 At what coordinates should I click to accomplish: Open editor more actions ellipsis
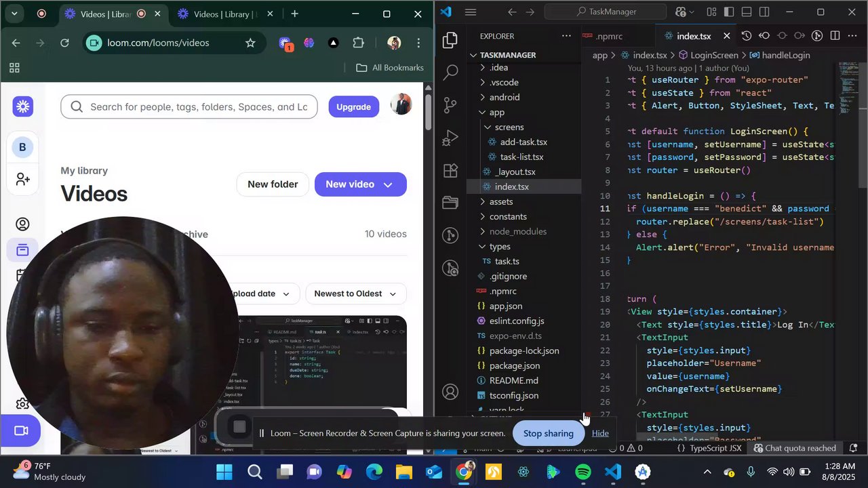click(852, 36)
